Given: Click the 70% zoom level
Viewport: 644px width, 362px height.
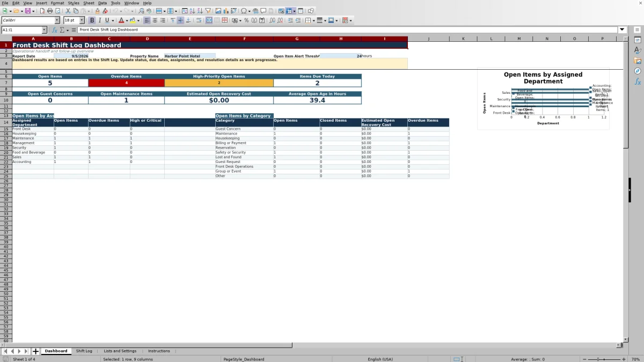Looking at the screenshot, I should point(635,359).
